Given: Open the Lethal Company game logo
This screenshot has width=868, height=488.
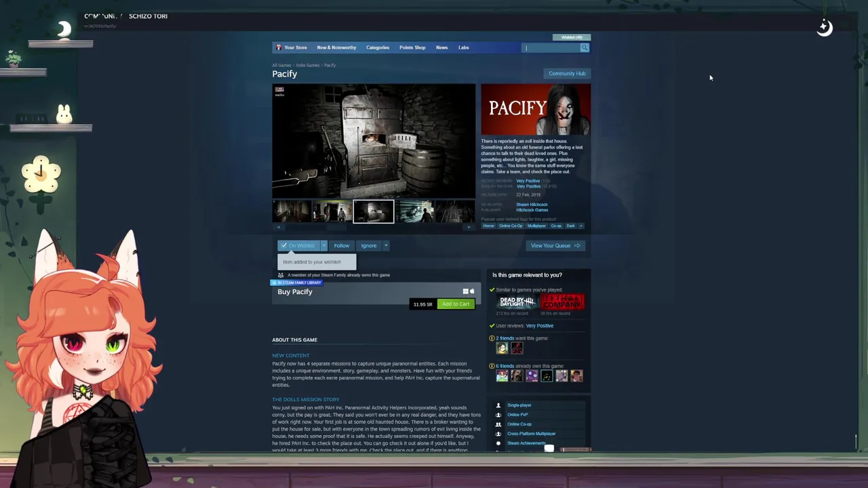Looking at the screenshot, I should point(562,302).
